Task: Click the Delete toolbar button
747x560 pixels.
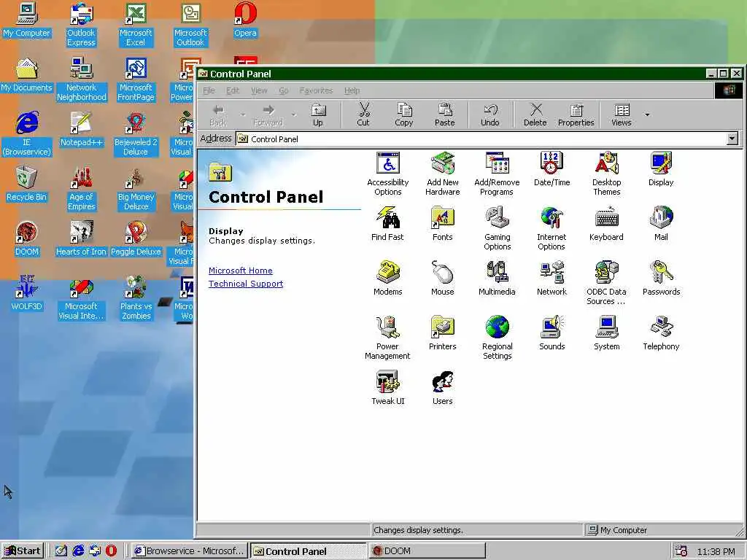Action: click(535, 116)
